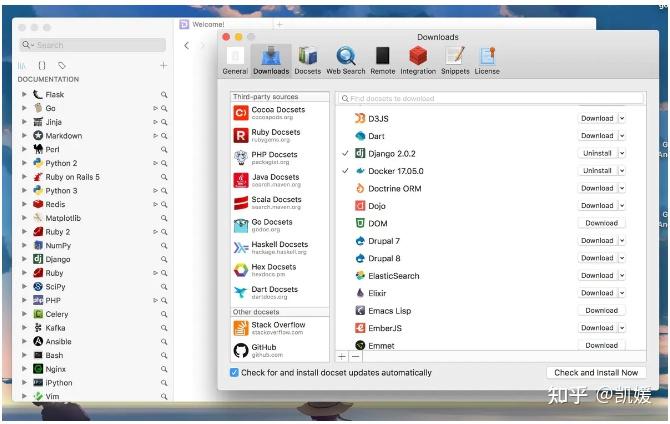Open a new tab beside Welcome

pos(279,24)
